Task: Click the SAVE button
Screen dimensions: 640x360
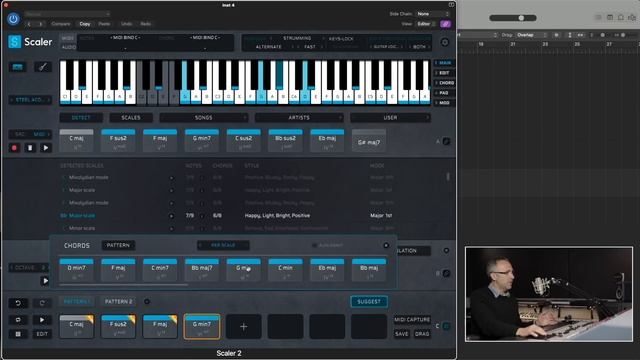Action: [402, 334]
